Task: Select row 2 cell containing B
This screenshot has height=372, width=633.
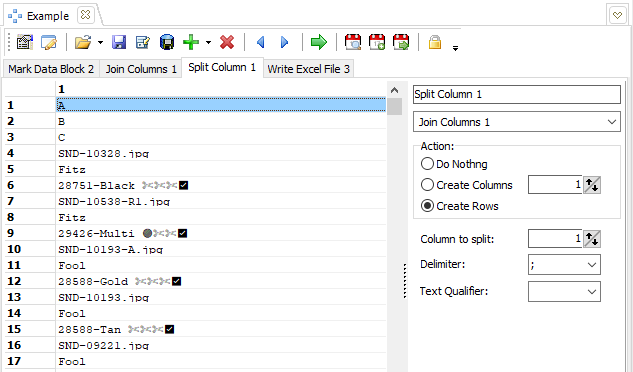Action: (221, 121)
